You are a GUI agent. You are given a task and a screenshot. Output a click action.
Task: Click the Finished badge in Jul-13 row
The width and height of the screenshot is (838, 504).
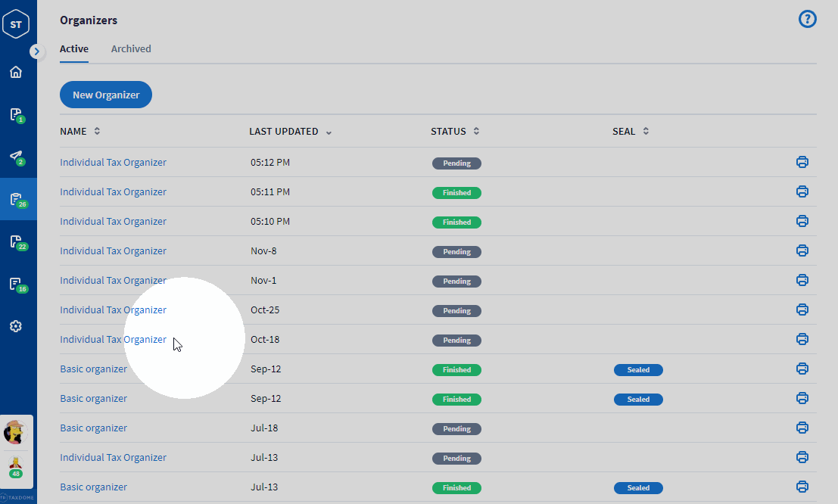(x=456, y=488)
